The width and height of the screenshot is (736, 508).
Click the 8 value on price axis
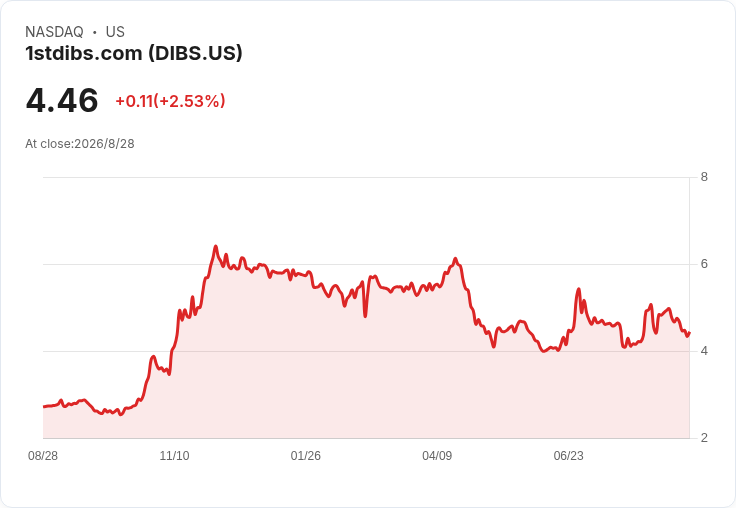[704, 177]
